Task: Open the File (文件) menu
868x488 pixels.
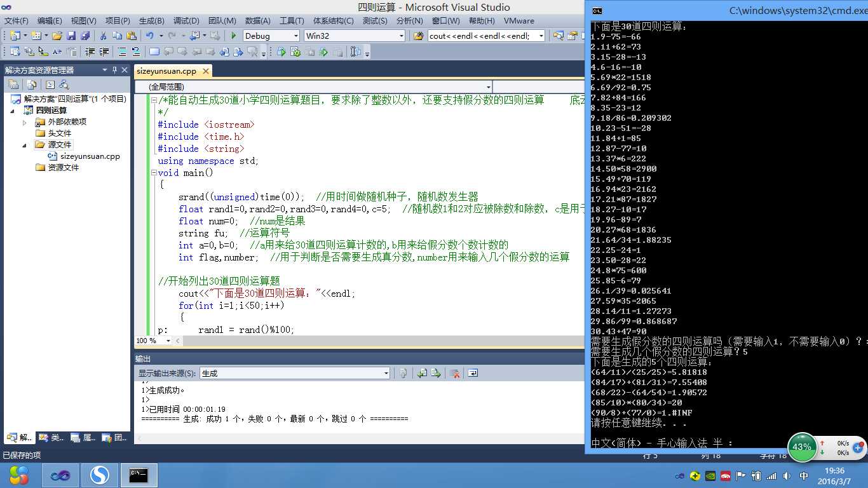Action: [16, 21]
